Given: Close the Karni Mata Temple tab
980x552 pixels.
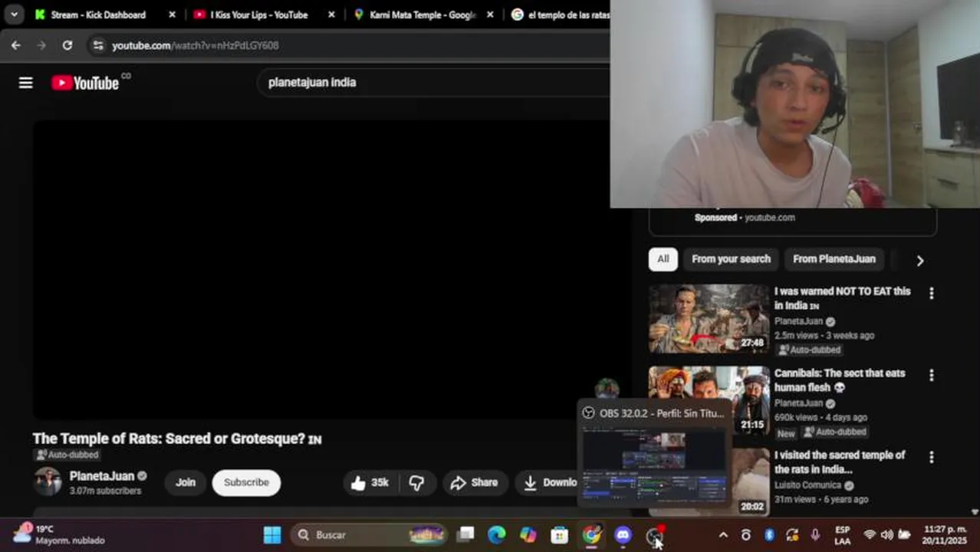Looking at the screenshot, I should [x=490, y=15].
